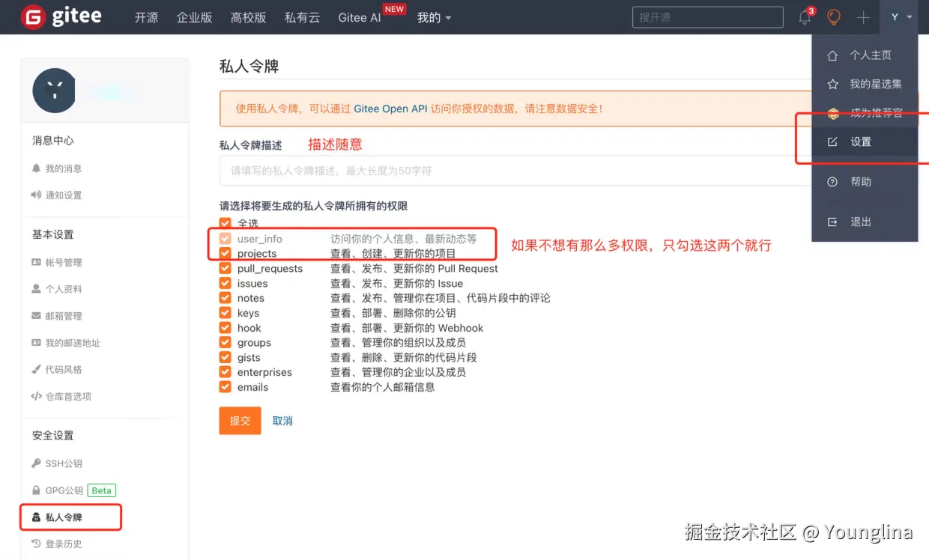Click the pull_requests permission label

tap(270, 269)
